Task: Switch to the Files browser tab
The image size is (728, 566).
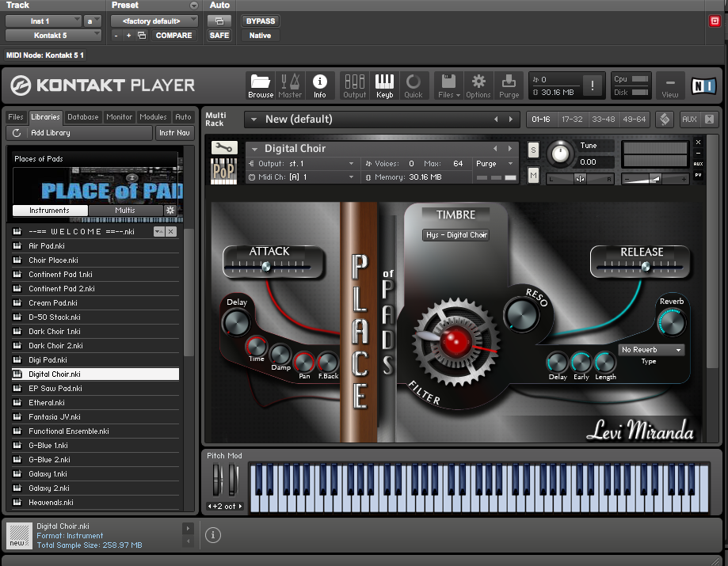Action: coord(16,117)
